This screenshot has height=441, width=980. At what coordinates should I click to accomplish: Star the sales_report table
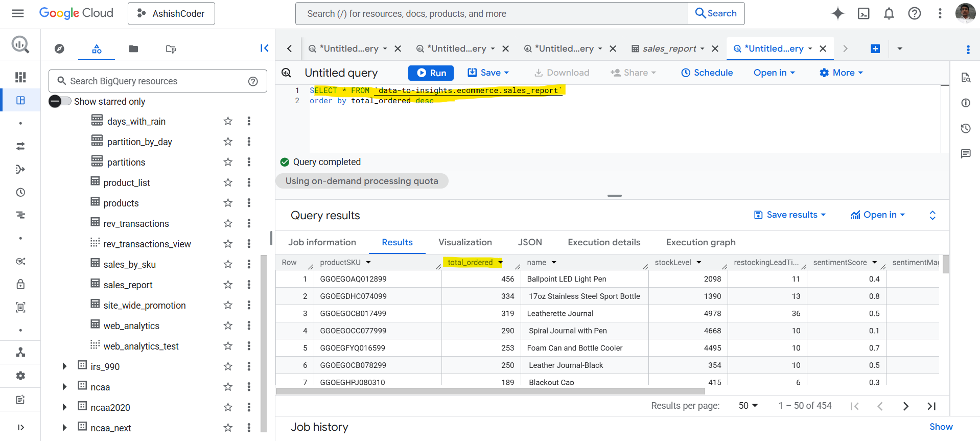228,285
